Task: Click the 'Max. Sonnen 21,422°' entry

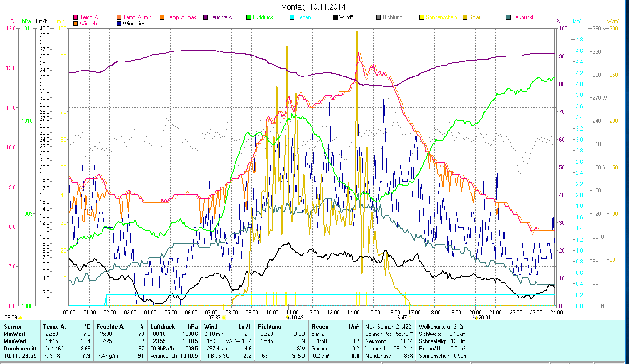Action: pyautogui.click(x=389, y=327)
